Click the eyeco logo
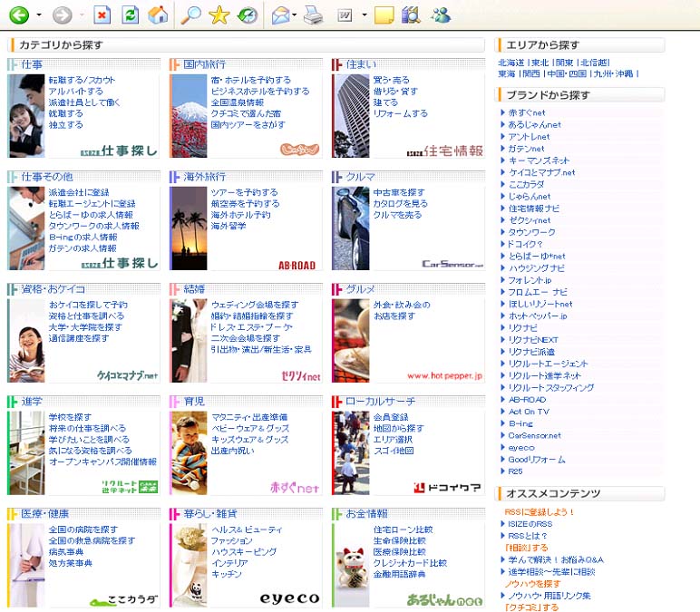 pos(289,598)
